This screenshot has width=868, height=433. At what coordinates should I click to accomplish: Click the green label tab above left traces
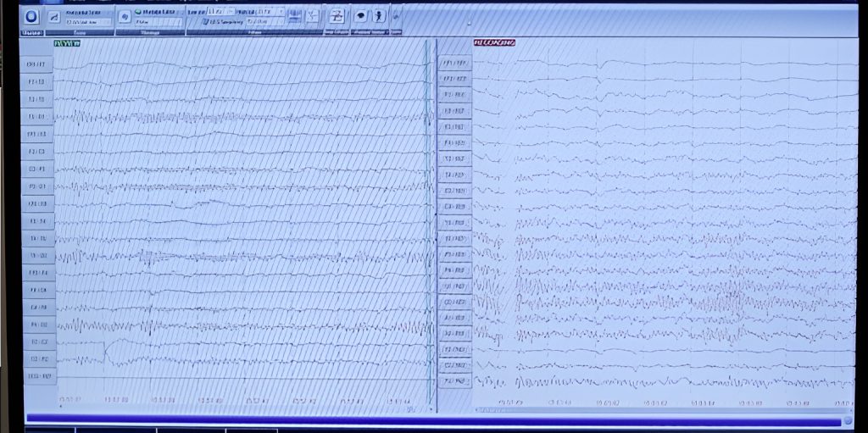(x=66, y=42)
